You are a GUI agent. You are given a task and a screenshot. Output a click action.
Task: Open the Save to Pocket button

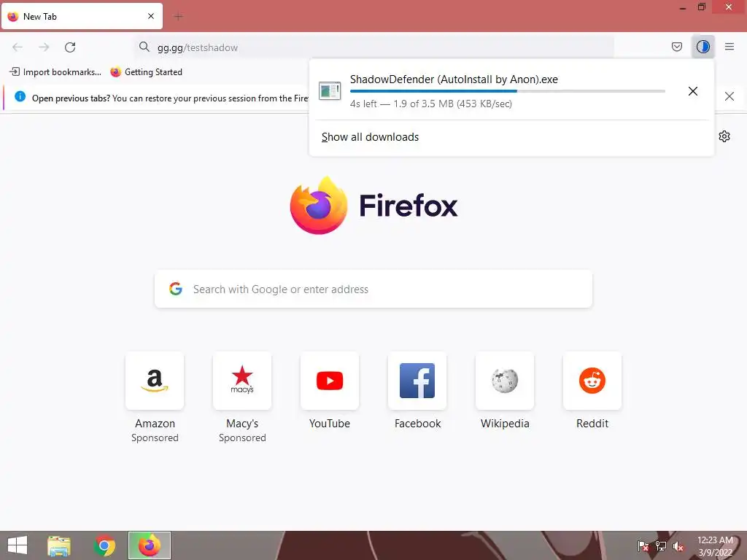tap(676, 47)
